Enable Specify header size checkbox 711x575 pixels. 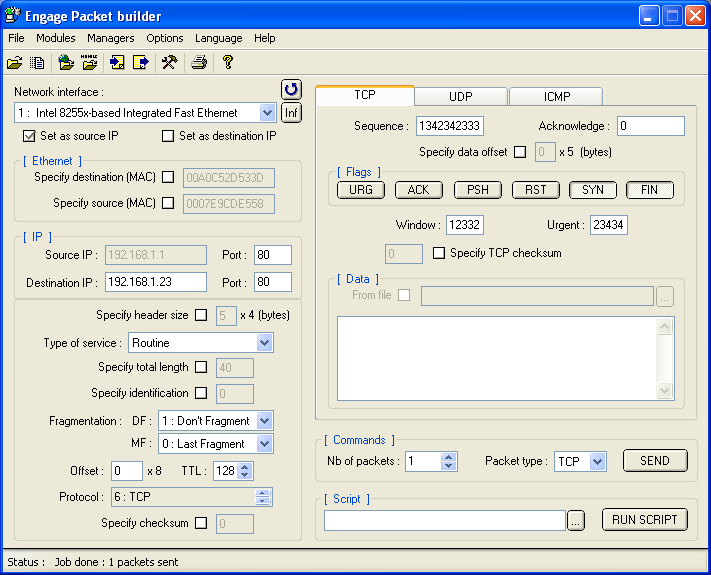(x=201, y=315)
